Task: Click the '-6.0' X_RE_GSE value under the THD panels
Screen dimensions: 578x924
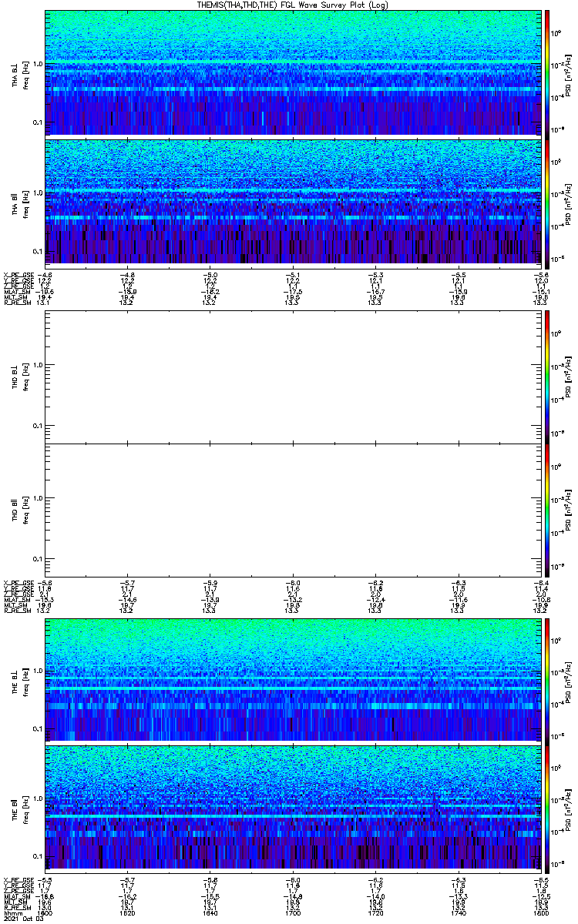Action: pyautogui.click(x=293, y=583)
